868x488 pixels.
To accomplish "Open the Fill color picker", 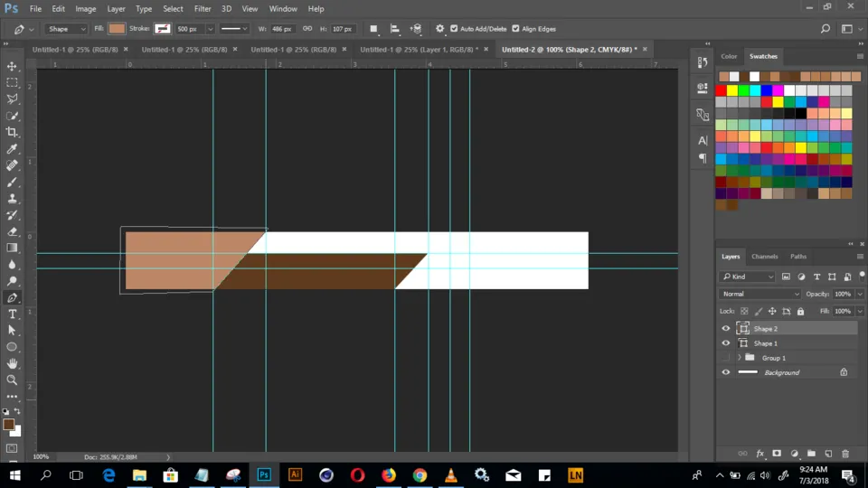I will pos(117,29).
